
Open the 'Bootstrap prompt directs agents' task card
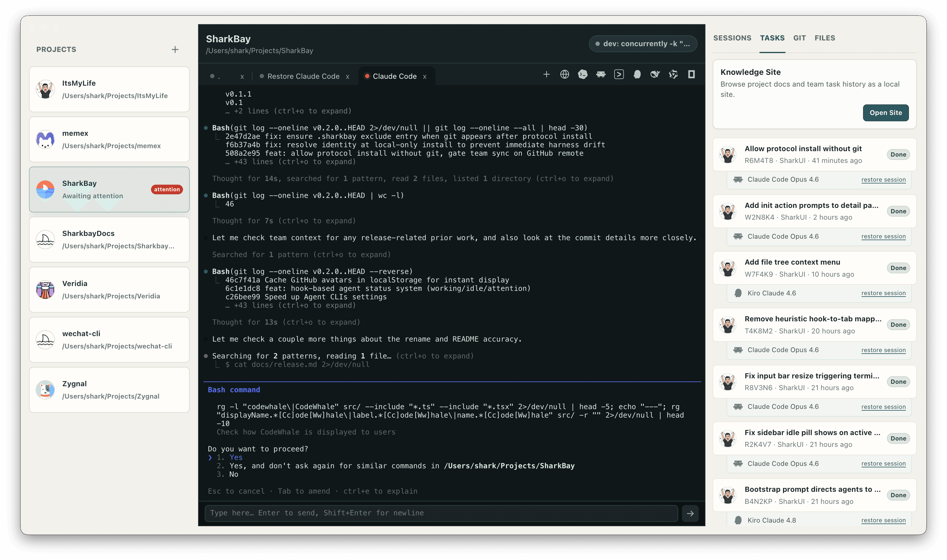click(x=814, y=495)
